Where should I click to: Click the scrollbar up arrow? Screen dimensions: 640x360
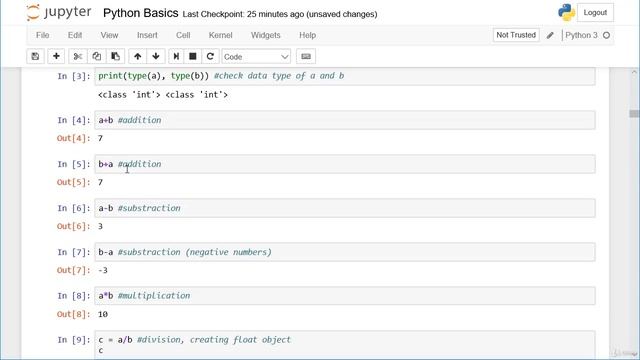click(633, 72)
